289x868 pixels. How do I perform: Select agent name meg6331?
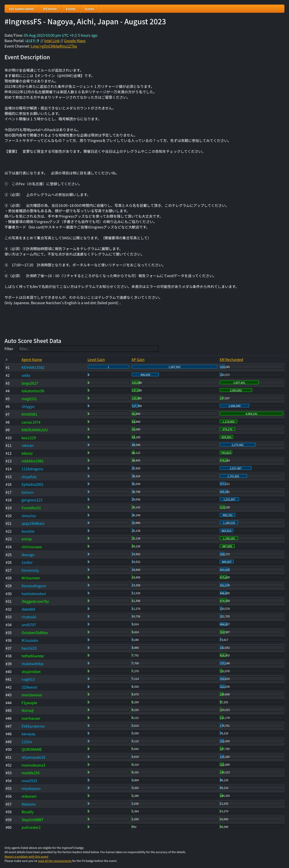point(29,399)
